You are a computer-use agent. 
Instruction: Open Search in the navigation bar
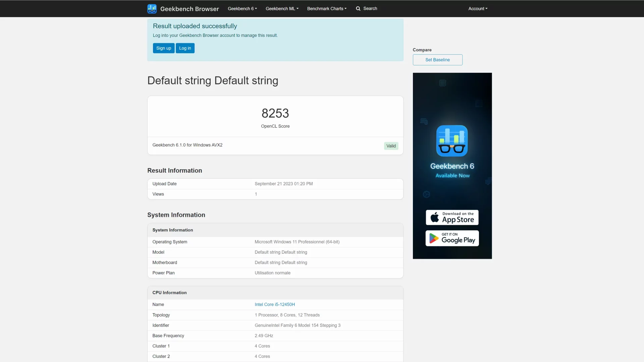point(367,9)
